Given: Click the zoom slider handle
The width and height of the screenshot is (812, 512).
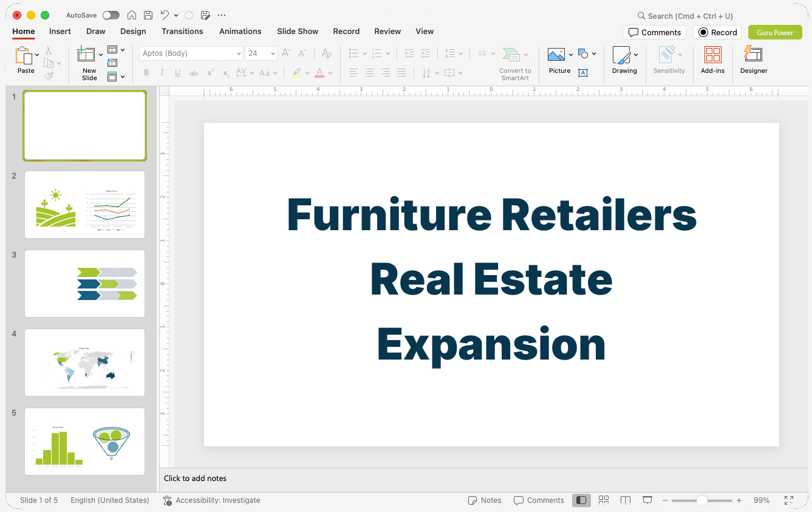Looking at the screenshot, I should [701, 500].
